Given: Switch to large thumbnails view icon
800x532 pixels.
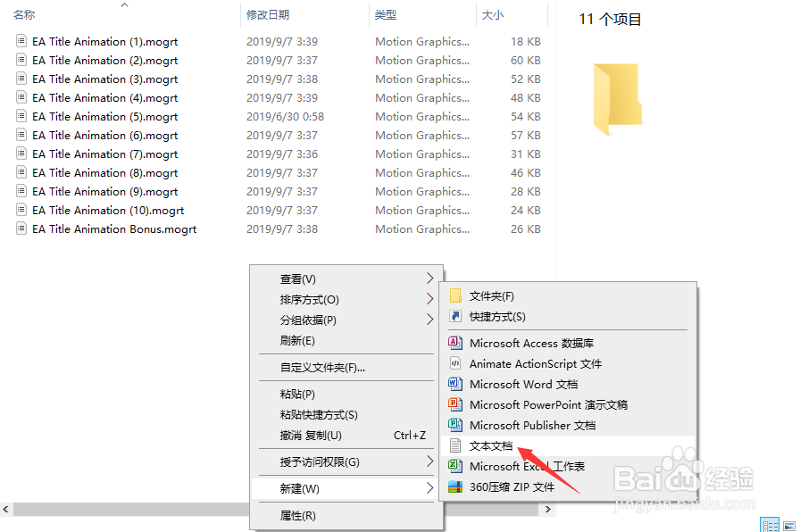Looking at the screenshot, I should pyautogui.click(x=789, y=526).
